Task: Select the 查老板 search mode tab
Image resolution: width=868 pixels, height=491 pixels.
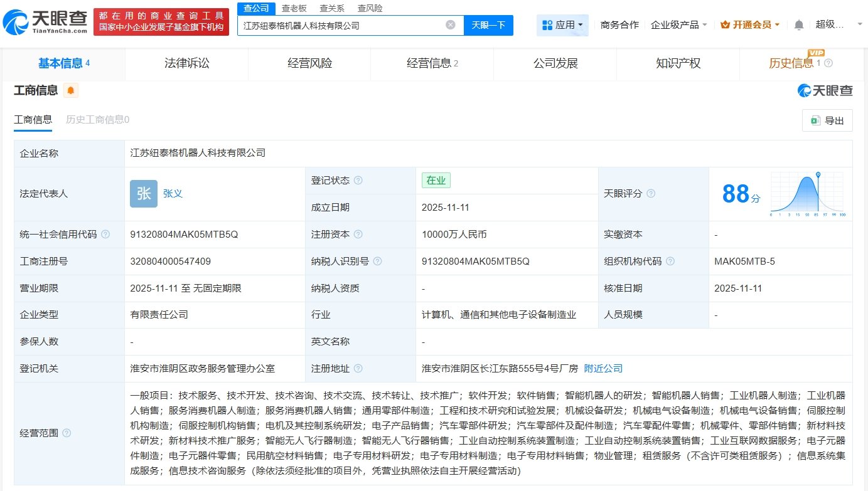Action: 294,8
